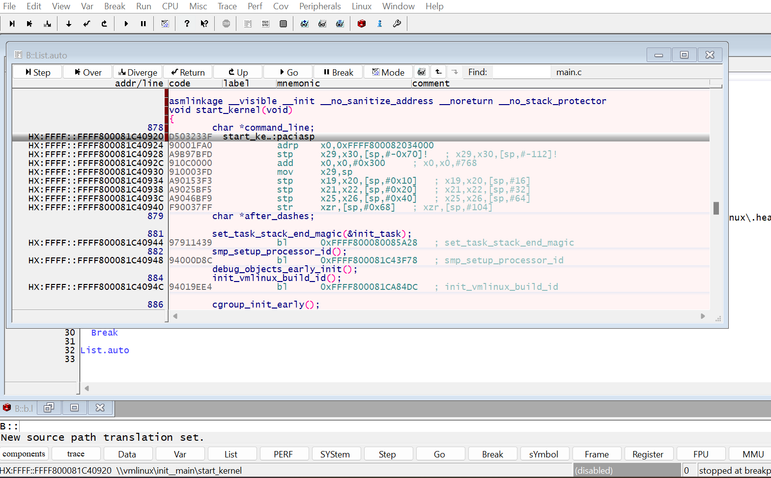Click the vertical scrollbar thumb in List window
Image resolution: width=771 pixels, height=478 pixels.
pos(716,208)
